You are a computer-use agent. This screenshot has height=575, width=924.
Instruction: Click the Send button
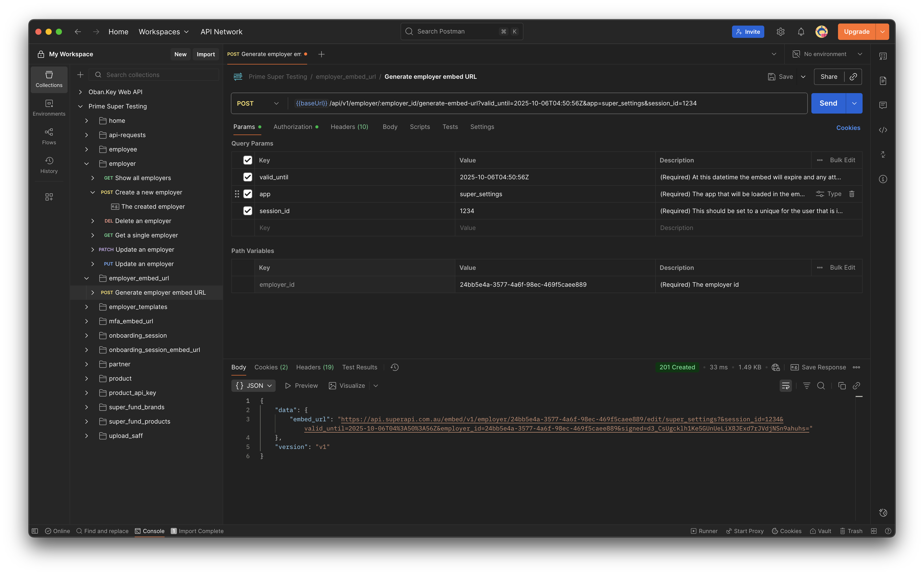pyautogui.click(x=828, y=103)
